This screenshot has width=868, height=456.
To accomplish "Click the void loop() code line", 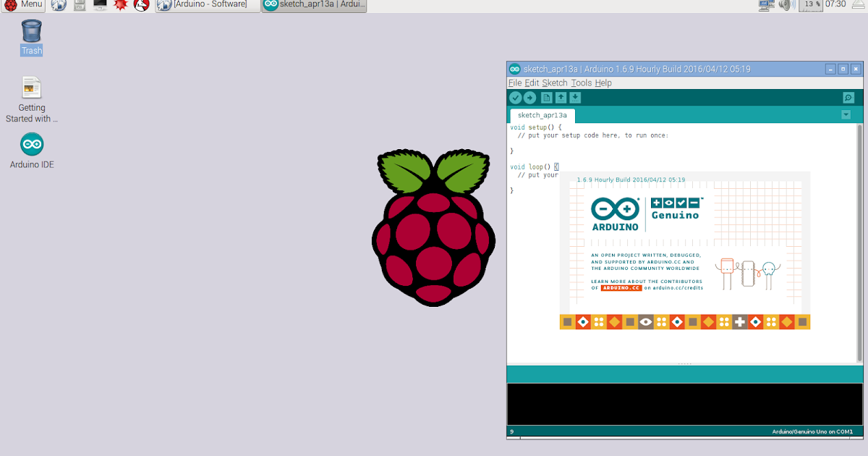I will pyautogui.click(x=534, y=167).
